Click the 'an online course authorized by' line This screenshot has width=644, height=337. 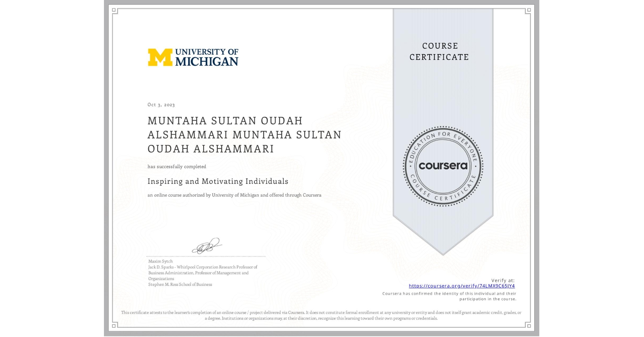[234, 195]
